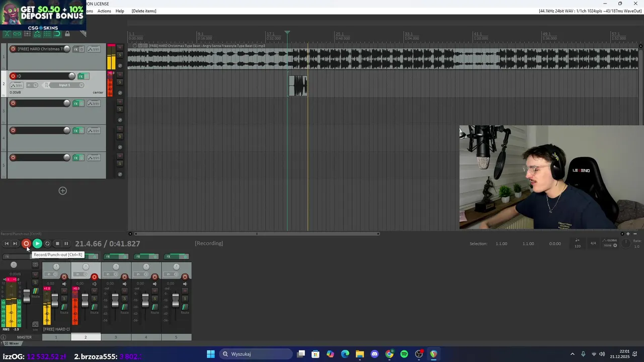Stop playback with the Stop button
The image size is (644, 362).
[57, 243]
